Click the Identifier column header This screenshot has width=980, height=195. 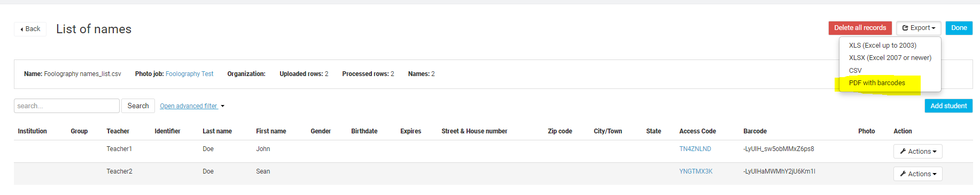point(167,131)
